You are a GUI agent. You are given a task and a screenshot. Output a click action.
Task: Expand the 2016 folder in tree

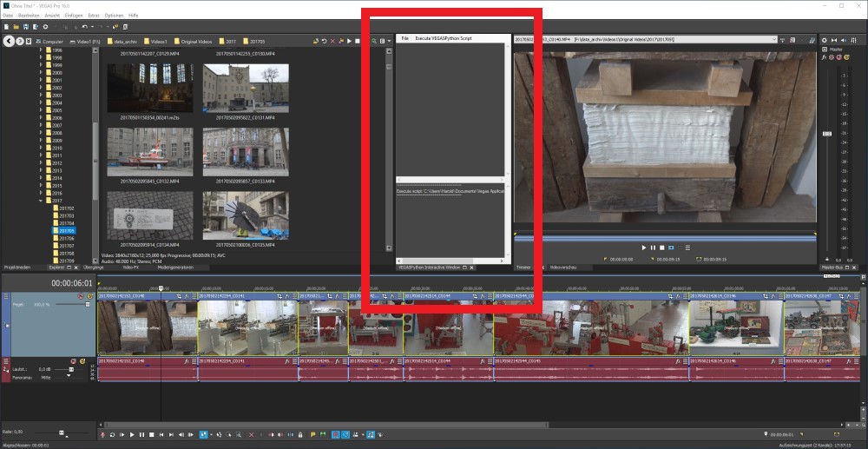(40, 193)
